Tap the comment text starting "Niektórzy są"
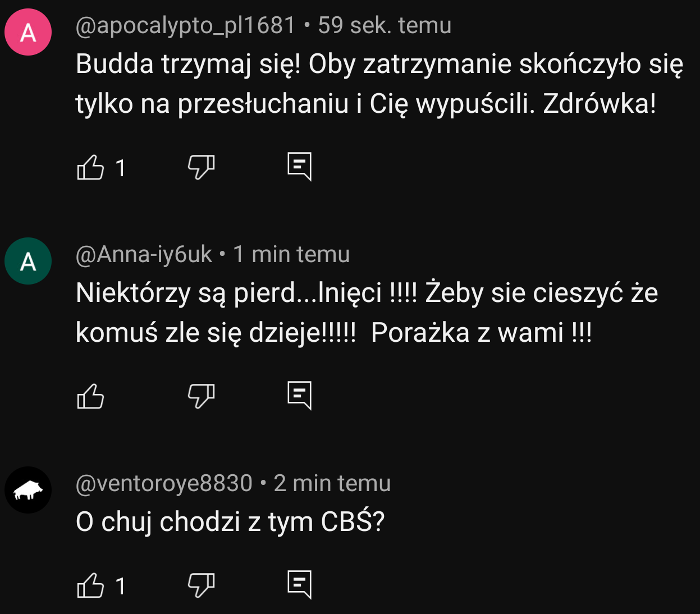This screenshot has height=614, width=700. pos(367,313)
